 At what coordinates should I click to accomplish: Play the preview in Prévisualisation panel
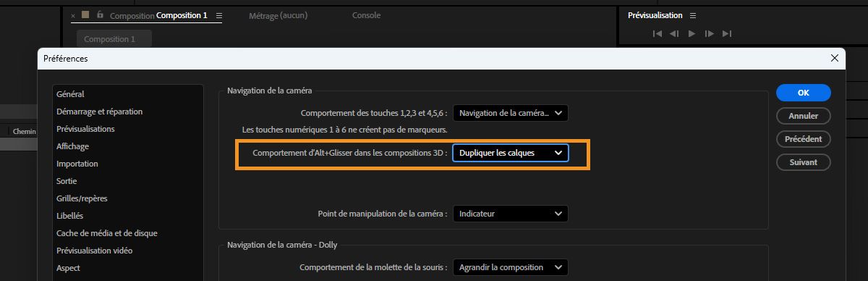click(692, 33)
